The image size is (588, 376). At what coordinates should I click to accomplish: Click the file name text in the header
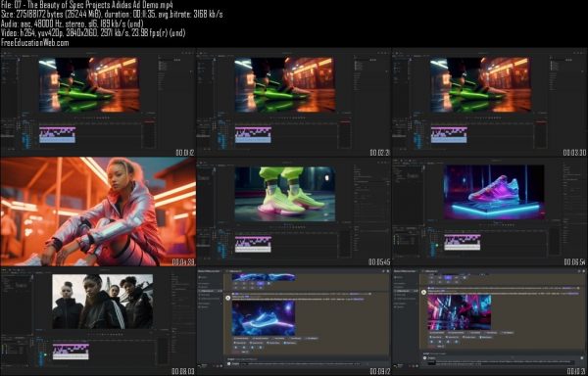click(86, 5)
